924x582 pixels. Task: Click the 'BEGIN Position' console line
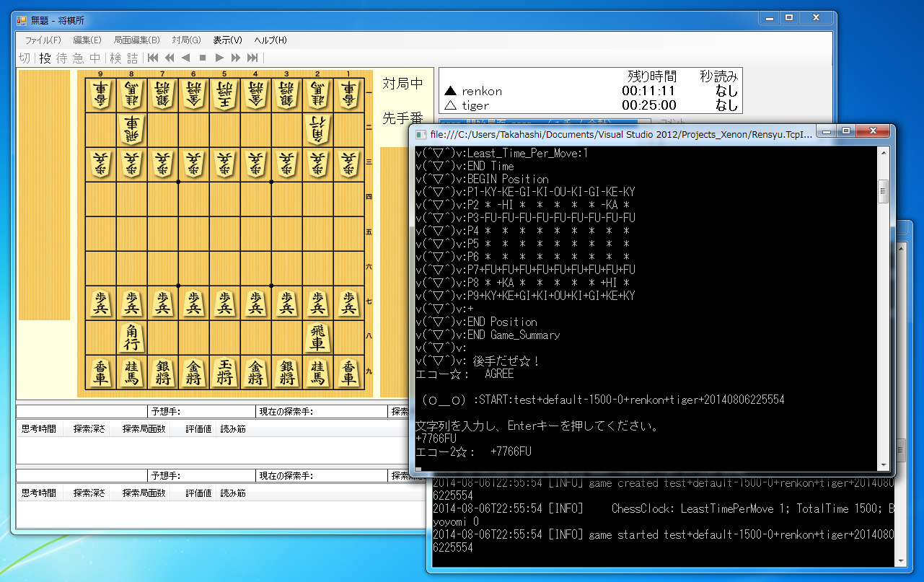pyautogui.click(x=483, y=179)
